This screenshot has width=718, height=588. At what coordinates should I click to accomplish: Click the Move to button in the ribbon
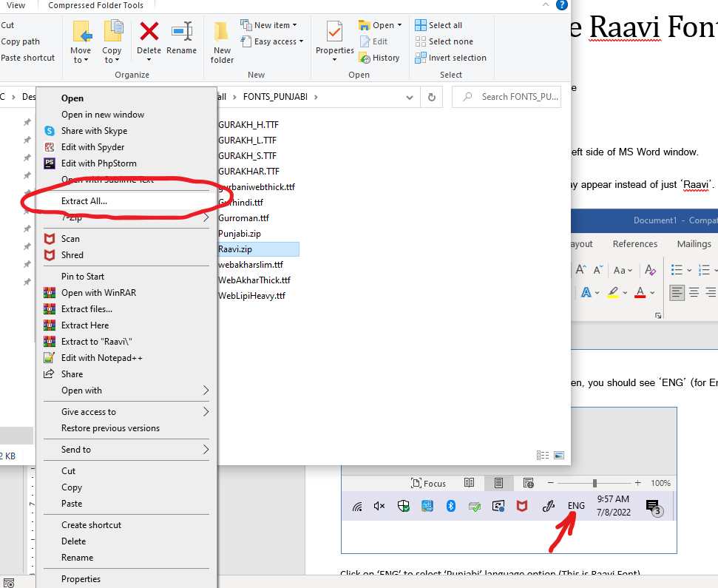coord(81,41)
